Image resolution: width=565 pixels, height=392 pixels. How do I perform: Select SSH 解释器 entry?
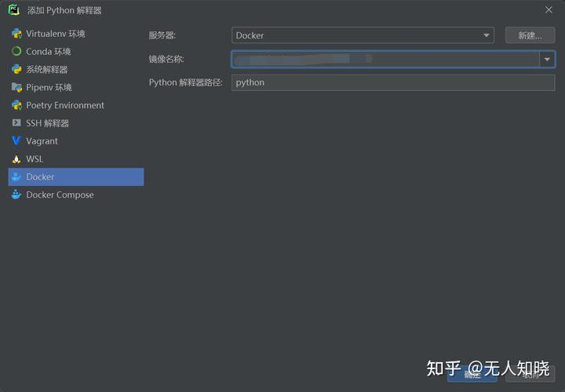click(76, 123)
